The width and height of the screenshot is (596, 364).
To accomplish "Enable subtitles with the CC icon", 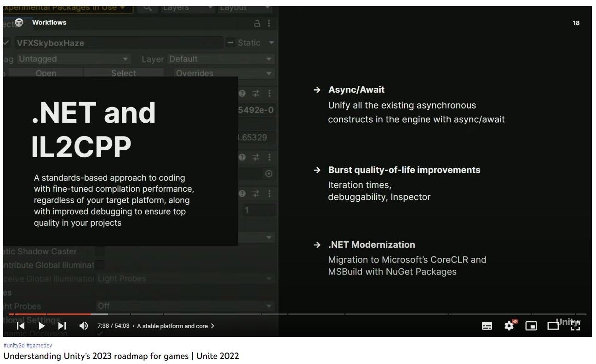I will click(x=487, y=326).
